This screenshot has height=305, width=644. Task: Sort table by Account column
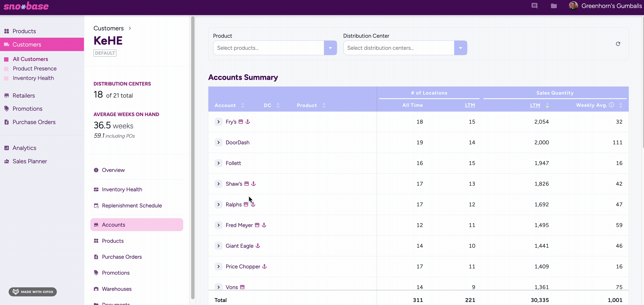click(243, 105)
